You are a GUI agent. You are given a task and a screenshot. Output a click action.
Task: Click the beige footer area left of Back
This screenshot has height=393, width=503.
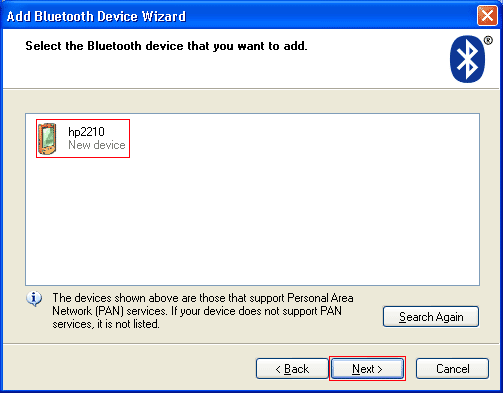(128, 368)
